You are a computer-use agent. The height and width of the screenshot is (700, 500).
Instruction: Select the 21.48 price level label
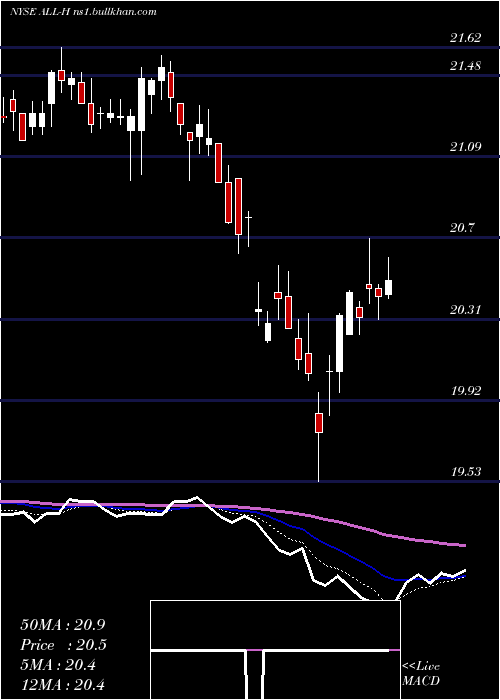[x=466, y=66]
